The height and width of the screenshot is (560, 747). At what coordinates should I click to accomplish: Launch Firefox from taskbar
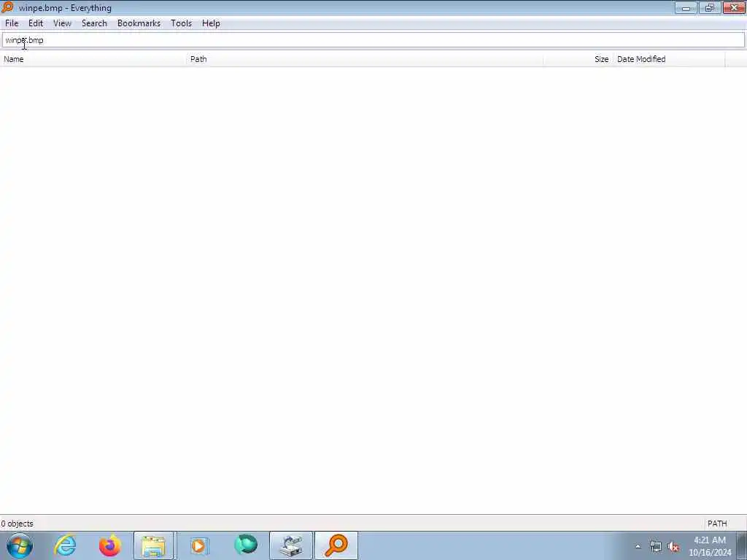(109, 545)
